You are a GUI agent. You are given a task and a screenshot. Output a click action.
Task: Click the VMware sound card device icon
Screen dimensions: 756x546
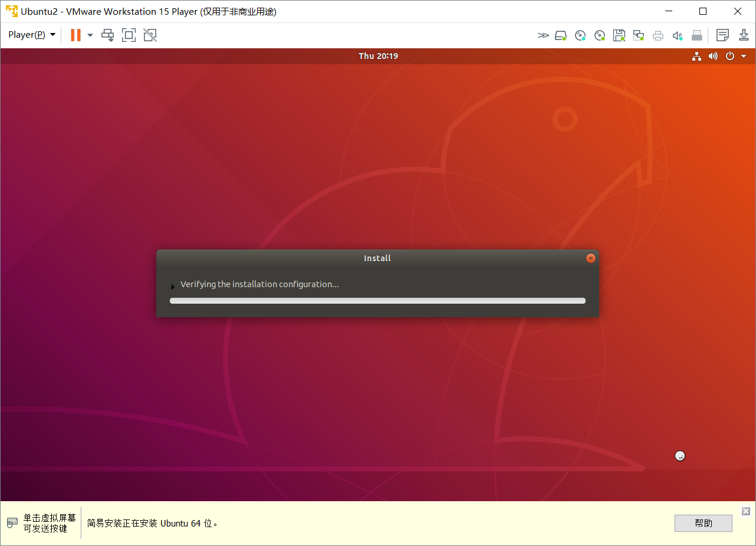[678, 35]
